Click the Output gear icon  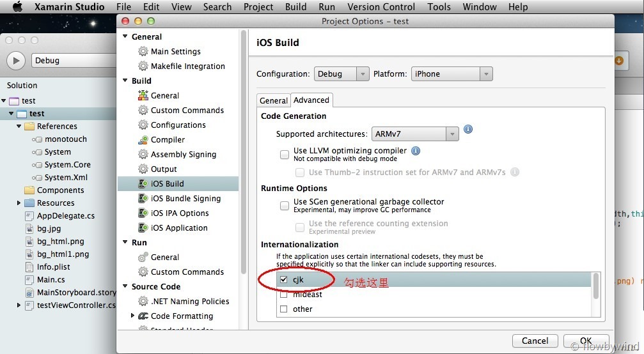(x=143, y=169)
